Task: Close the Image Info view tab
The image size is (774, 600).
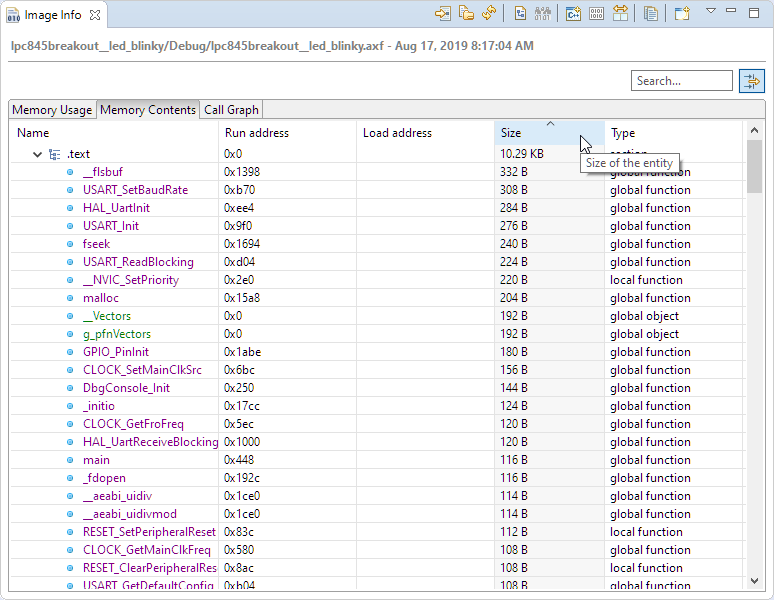Action: 94,16
